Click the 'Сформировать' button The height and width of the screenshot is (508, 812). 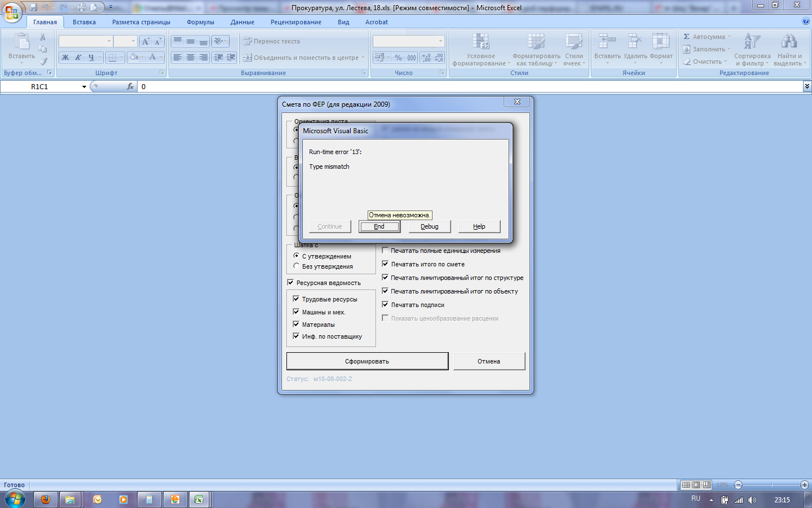pos(367,361)
